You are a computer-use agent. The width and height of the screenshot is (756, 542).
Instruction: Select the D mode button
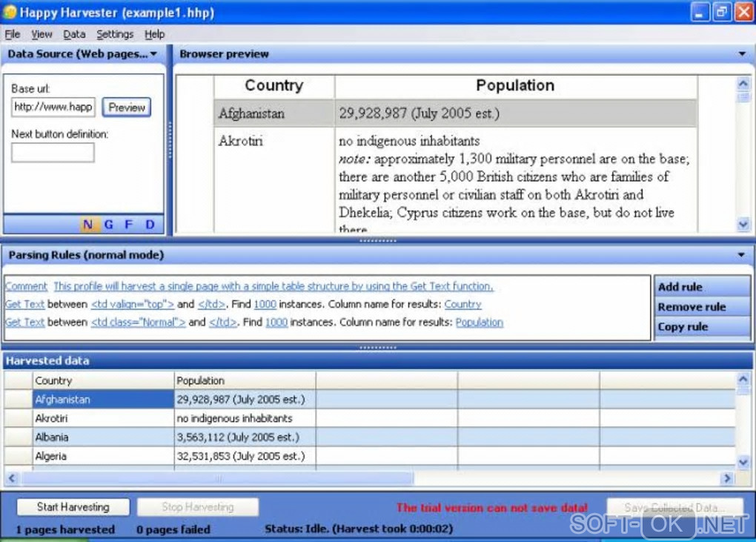click(150, 224)
